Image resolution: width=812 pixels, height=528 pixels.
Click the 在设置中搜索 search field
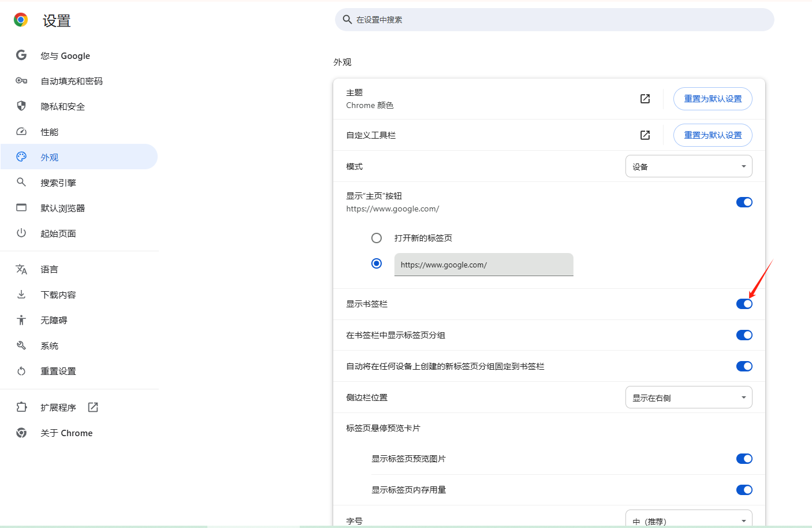point(554,20)
